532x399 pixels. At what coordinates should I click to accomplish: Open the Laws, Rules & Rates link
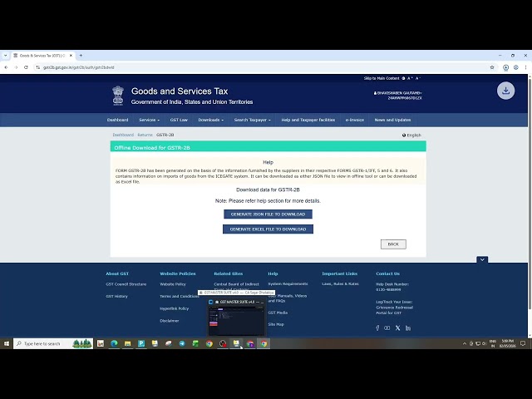coord(340,283)
